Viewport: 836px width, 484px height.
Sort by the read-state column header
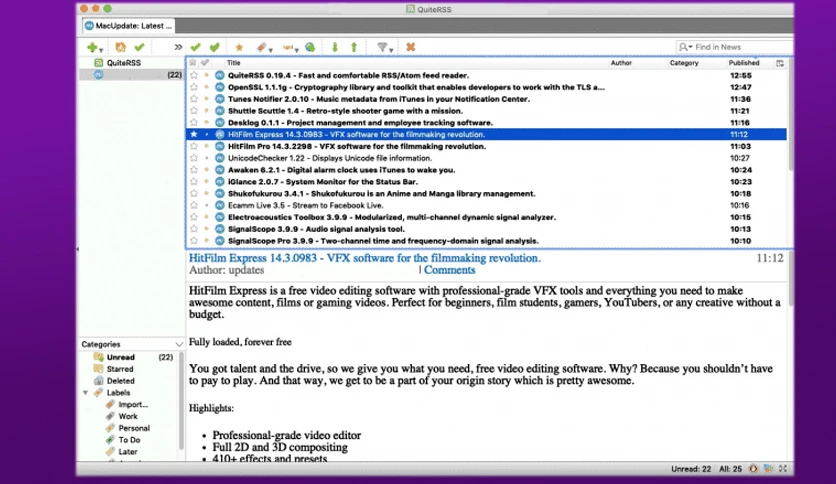point(205,63)
